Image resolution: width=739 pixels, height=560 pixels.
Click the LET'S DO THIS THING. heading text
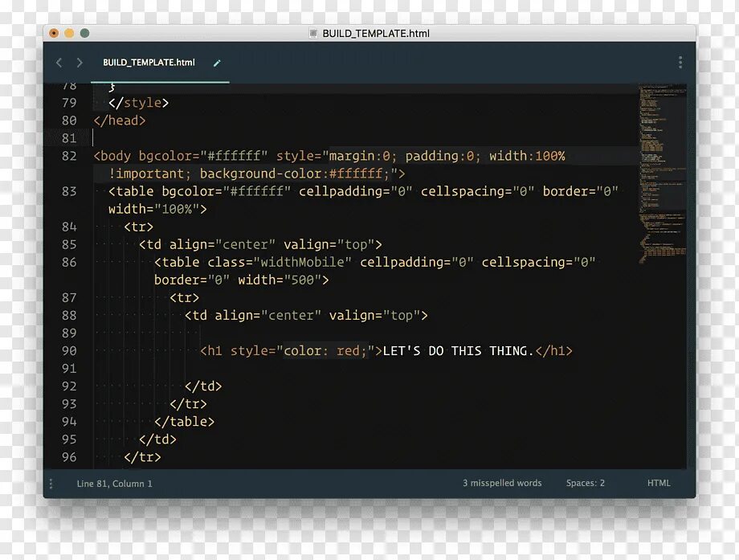pos(458,351)
